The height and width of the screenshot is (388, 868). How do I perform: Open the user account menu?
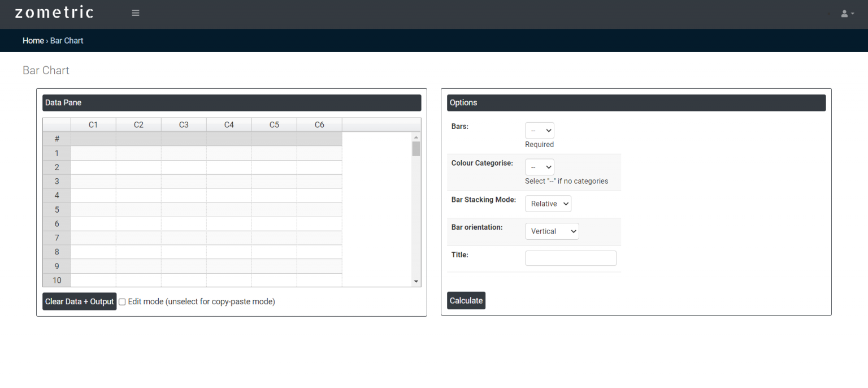[x=846, y=13]
